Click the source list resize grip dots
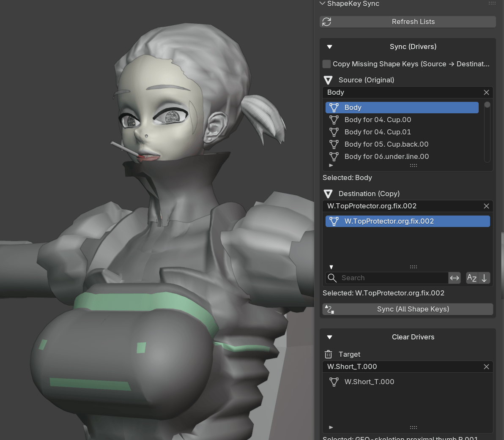The image size is (504, 440). click(414, 165)
